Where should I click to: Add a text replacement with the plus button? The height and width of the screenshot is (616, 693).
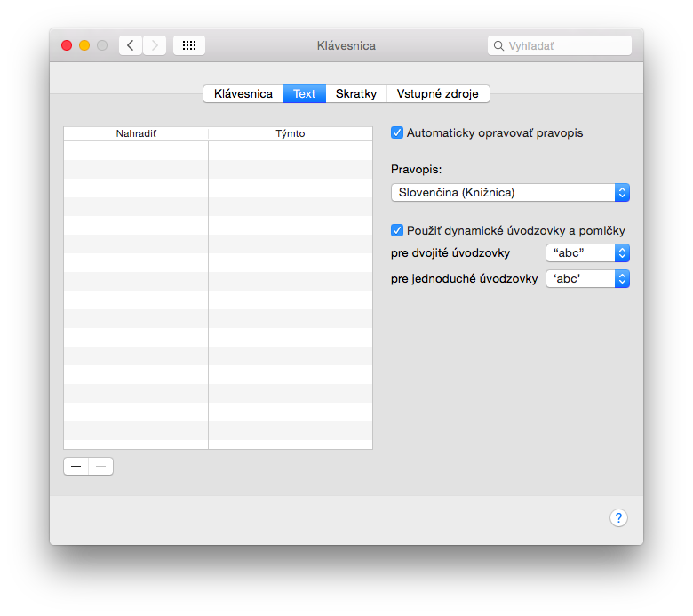pos(76,466)
